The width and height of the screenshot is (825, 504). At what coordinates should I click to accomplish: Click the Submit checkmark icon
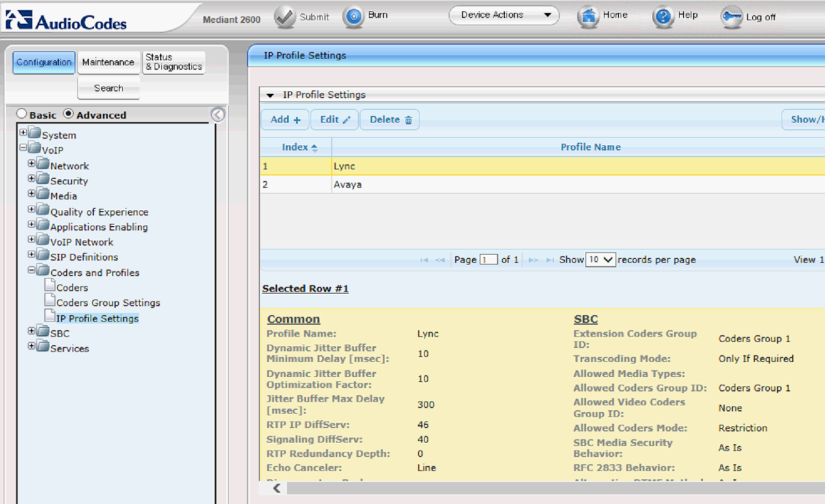[x=284, y=15]
